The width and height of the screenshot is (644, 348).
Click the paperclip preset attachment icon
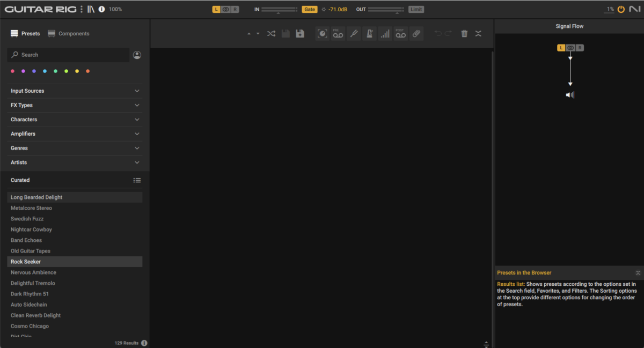click(416, 33)
